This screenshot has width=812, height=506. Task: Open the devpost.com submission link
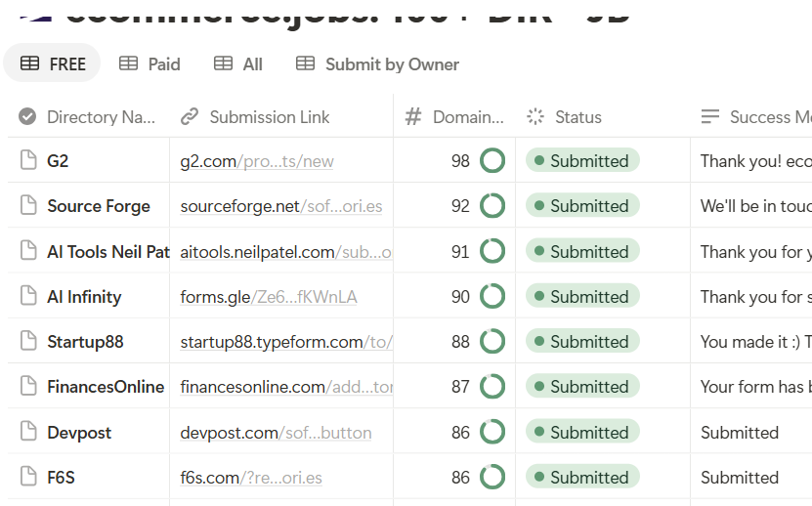pos(276,432)
